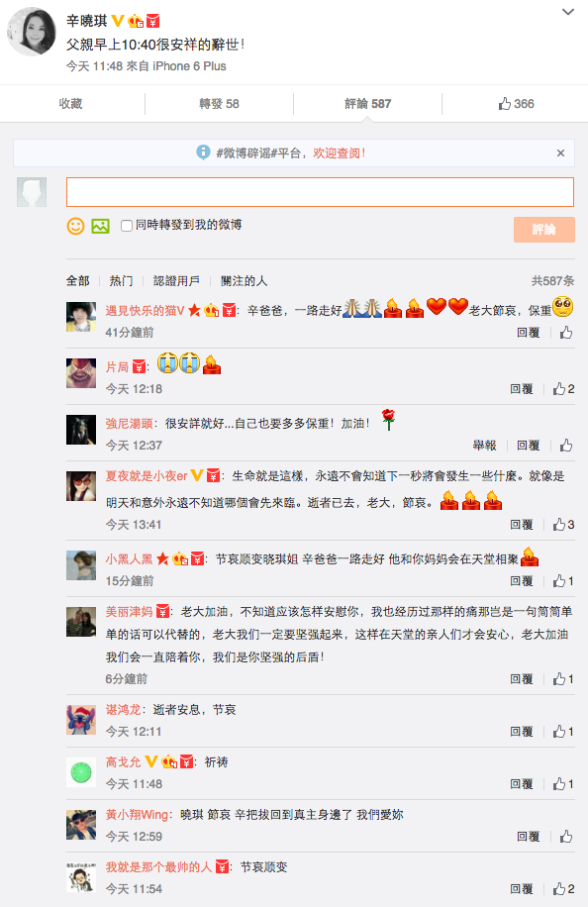Screen dimensions: 588x907
Task: Open the emoji picker smiley icon
Action: [76, 226]
